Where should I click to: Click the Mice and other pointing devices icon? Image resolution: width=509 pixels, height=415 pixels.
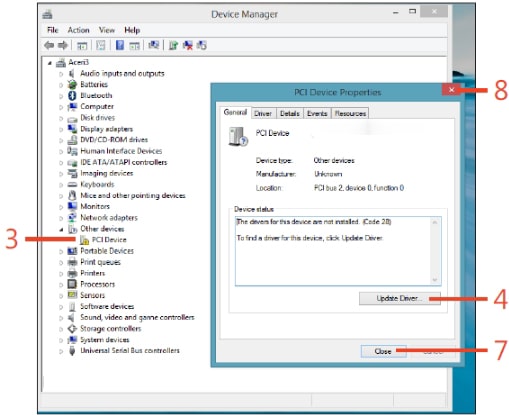[72, 195]
